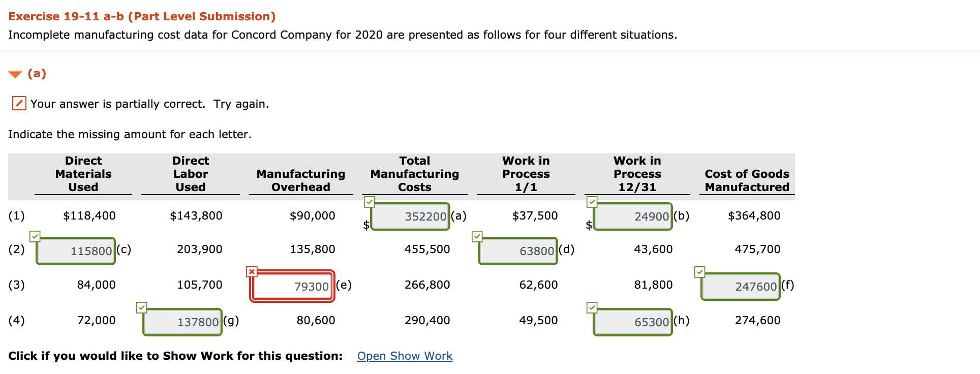Image resolution: width=980 pixels, height=374 pixels.
Task: Click green checkmark above answer (b) field
Action: click(x=592, y=202)
